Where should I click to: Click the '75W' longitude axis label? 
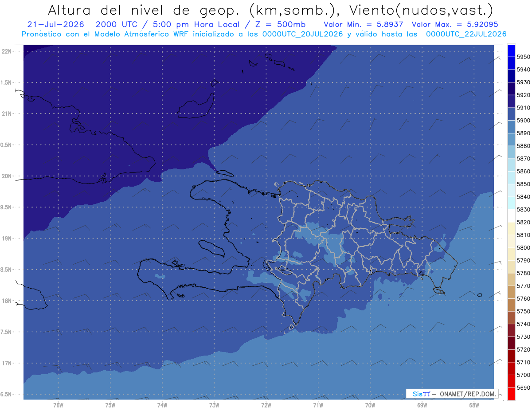(110, 405)
